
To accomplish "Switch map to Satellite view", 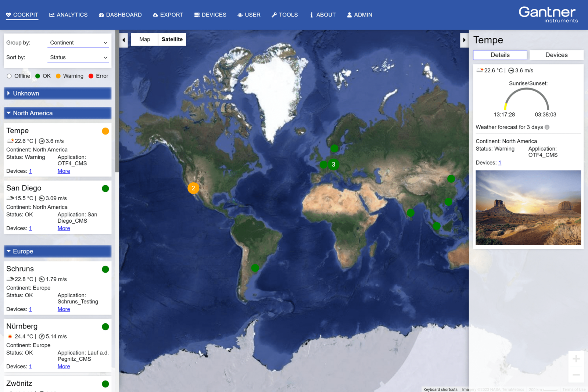I will coord(172,39).
